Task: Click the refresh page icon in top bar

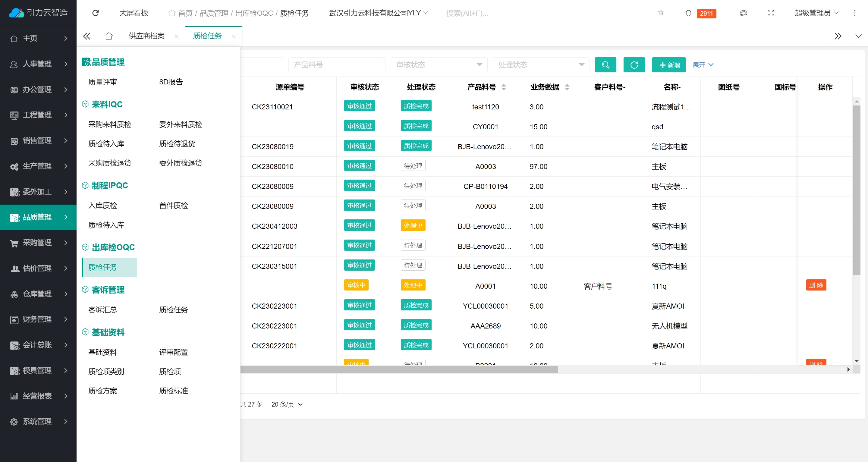Action: click(x=95, y=13)
